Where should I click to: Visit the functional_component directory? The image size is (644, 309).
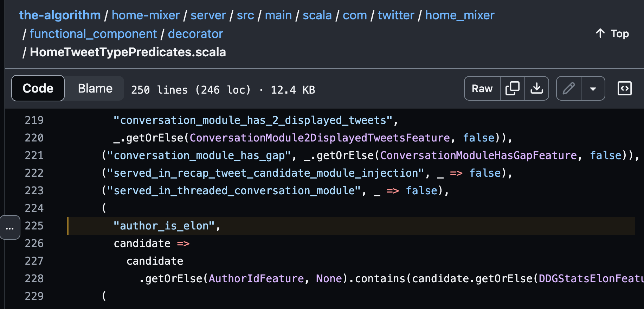pyautogui.click(x=93, y=33)
